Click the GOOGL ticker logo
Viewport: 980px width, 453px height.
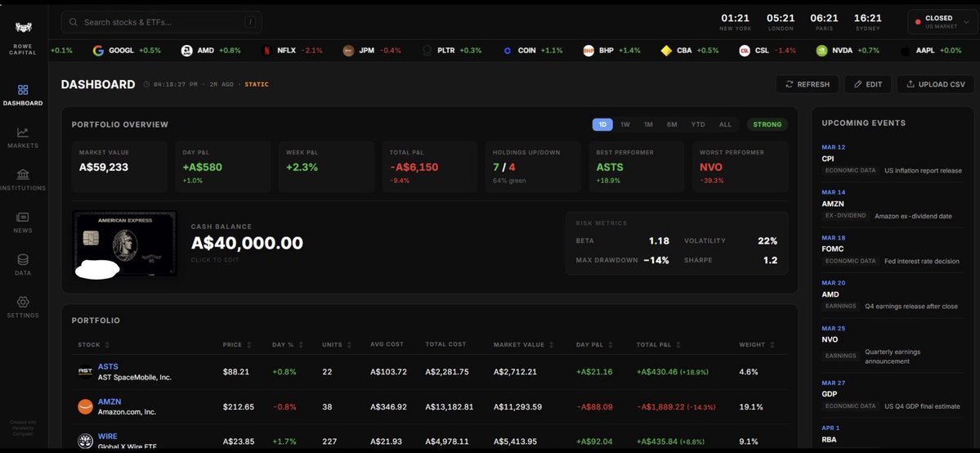[x=98, y=51]
